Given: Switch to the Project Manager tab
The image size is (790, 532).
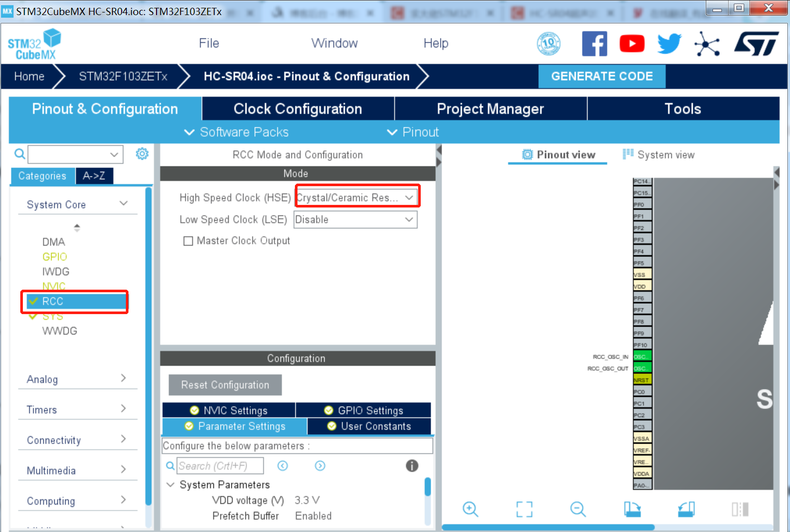Looking at the screenshot, I should coord(490,109).
